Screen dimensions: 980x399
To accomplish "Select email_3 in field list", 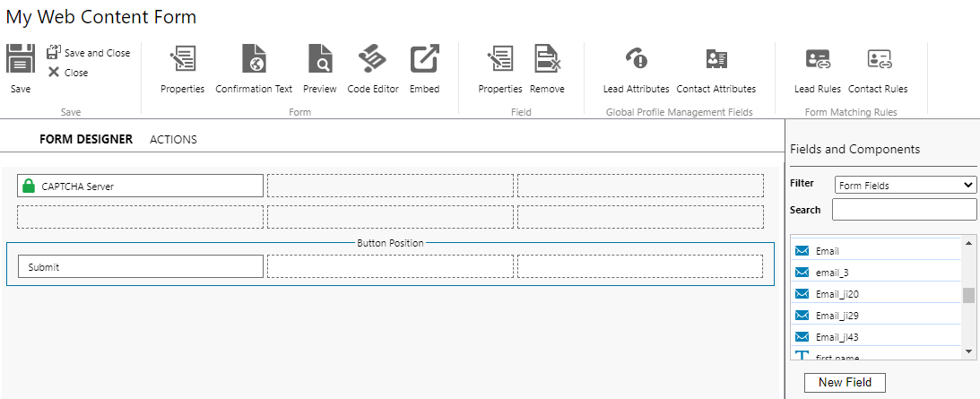I will point(876,272).
